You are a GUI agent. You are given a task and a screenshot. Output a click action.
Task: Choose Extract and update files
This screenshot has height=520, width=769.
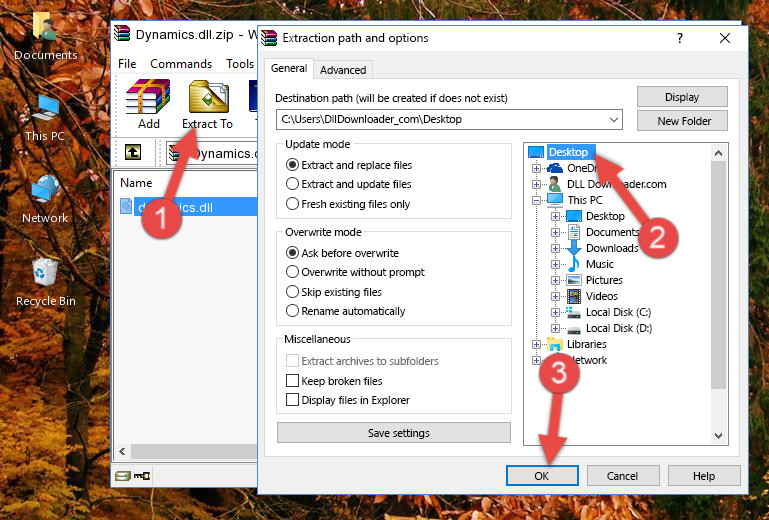pyautogui.click(x=292, y=184)
